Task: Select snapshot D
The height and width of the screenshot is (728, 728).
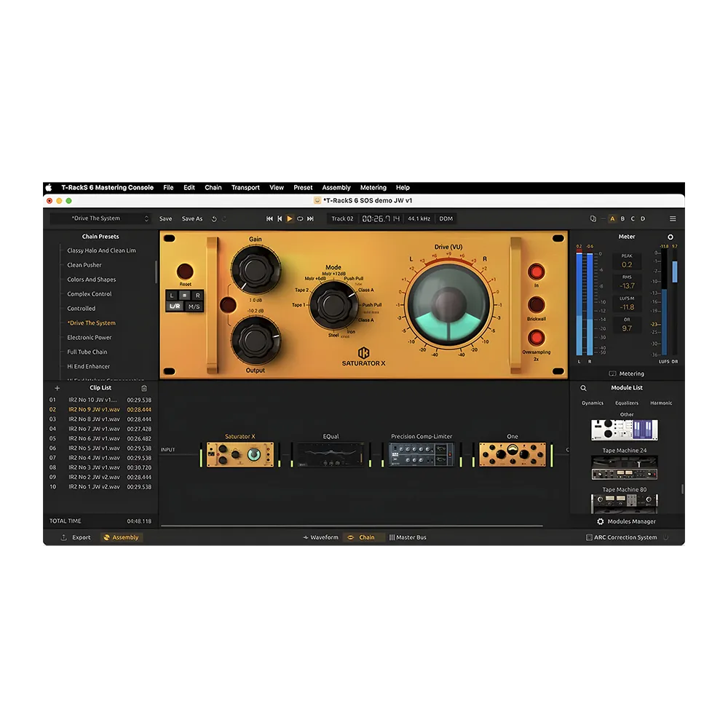Action: (x=643, y=218)
